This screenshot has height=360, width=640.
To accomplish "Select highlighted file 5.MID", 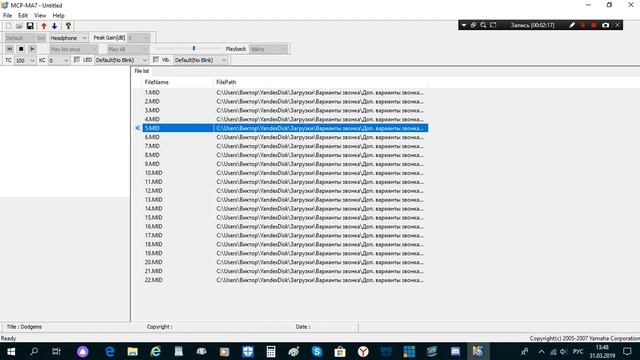I will click(x=285, y=128).
